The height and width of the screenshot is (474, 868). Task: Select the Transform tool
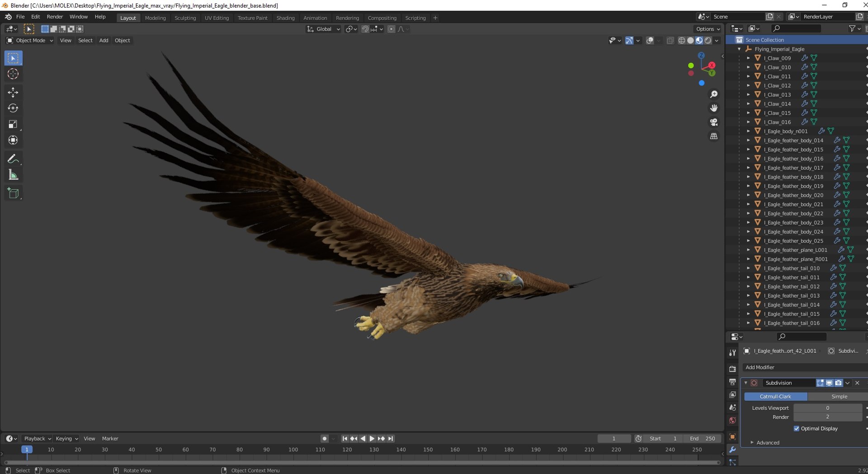coord(13,140)
